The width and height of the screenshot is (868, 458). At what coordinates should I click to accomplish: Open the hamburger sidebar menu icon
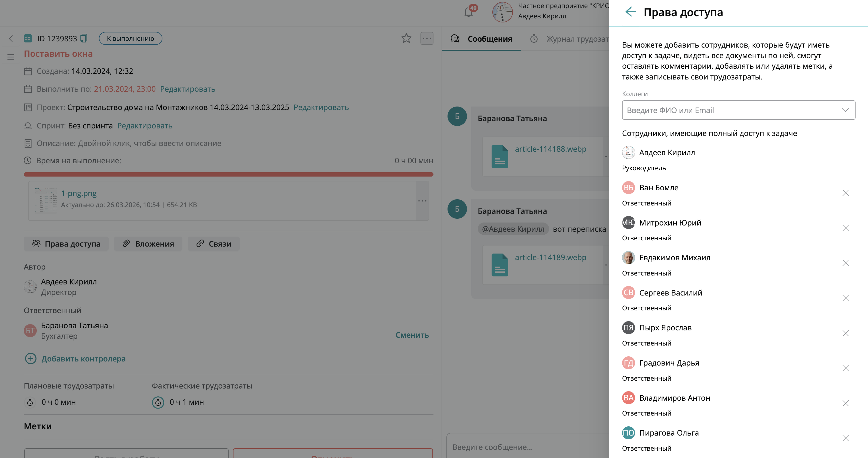coord(11,57)
